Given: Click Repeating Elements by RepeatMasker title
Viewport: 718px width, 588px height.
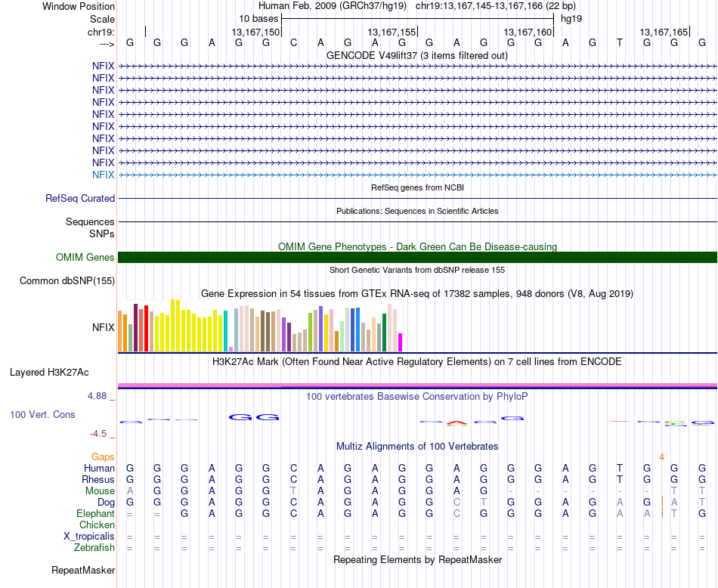Looking at the screenshot, I should (417, 559).
